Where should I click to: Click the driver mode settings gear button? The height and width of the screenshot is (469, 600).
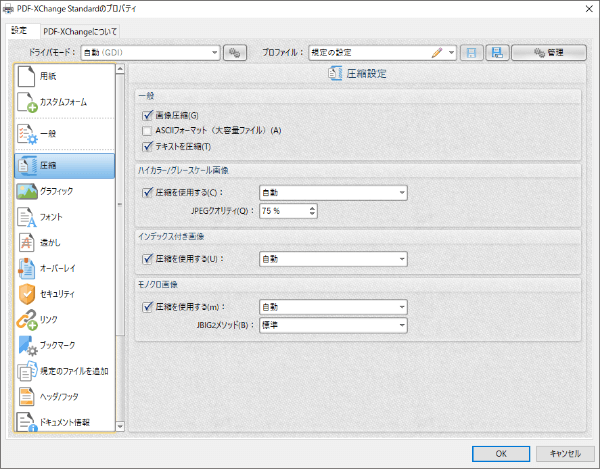[x=235, y=53]
